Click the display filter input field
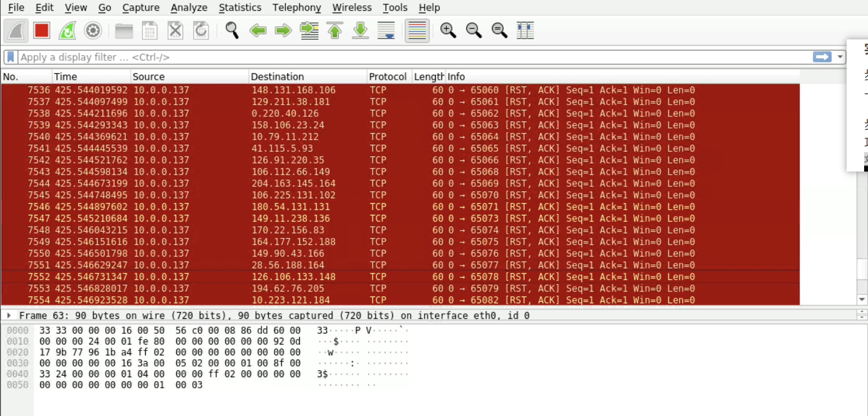 415,57
